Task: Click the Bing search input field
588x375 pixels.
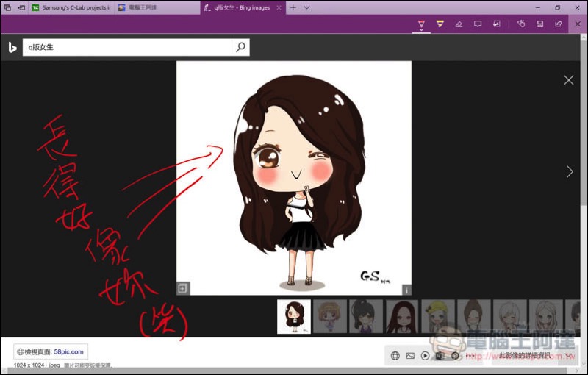Action: (x=126, y=47)
